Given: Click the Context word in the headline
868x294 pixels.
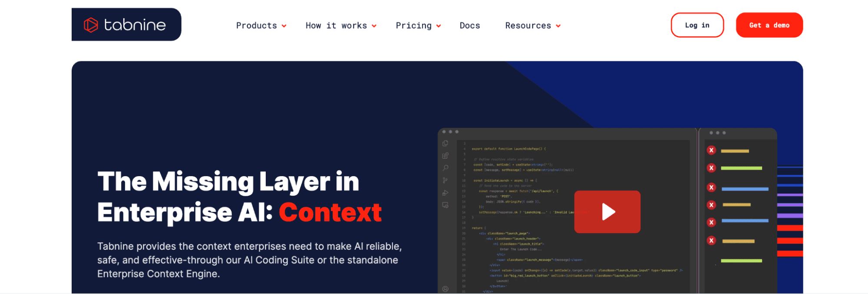Looking at the screenshot, I should click(x=330, y=212).
